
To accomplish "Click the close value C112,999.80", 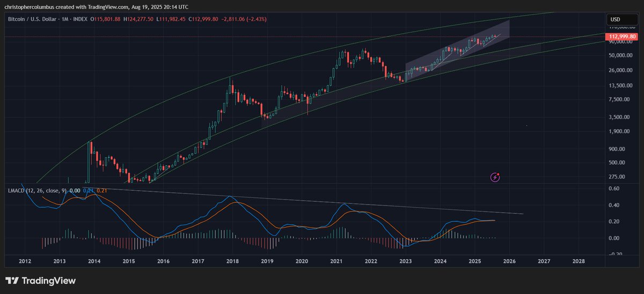I will point(203,19).
